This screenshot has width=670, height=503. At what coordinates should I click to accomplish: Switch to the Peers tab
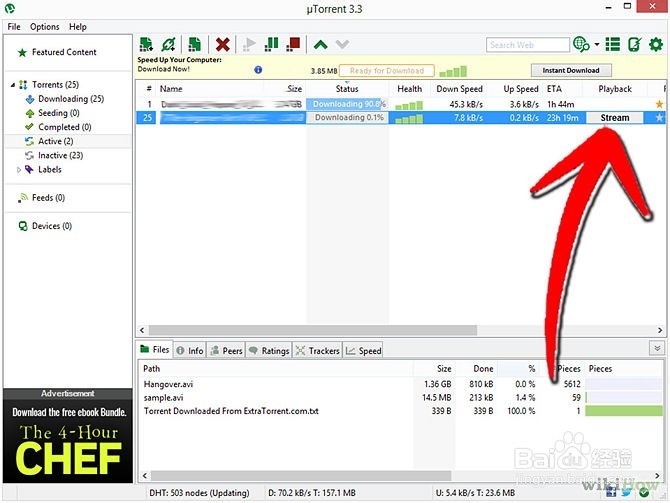click(x=226, y=350)
